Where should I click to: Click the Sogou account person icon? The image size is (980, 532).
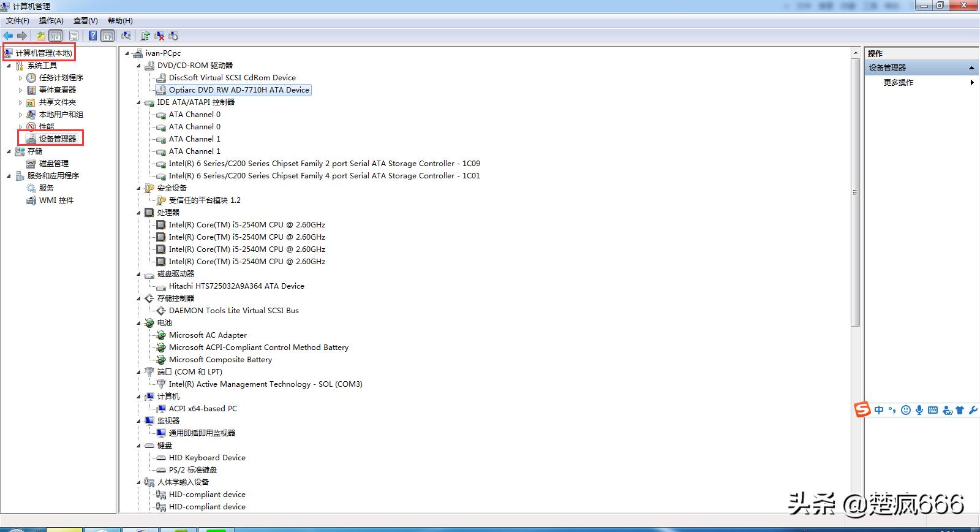948,410
